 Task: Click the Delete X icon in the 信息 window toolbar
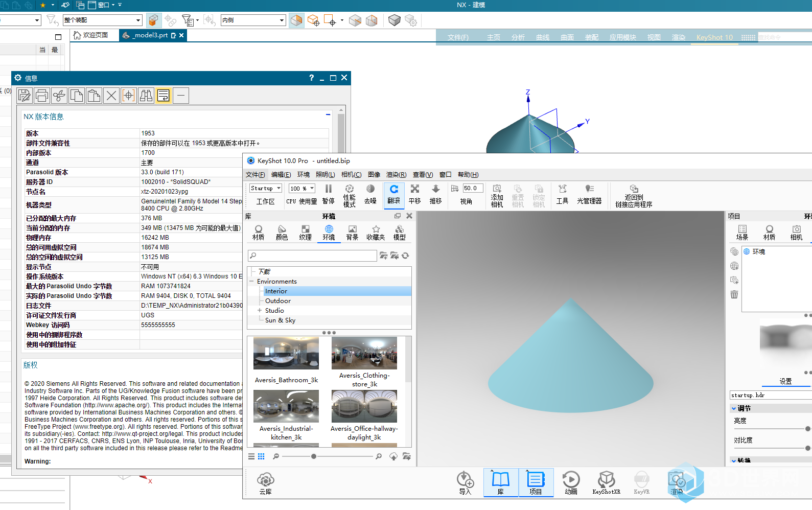[111, 96]
